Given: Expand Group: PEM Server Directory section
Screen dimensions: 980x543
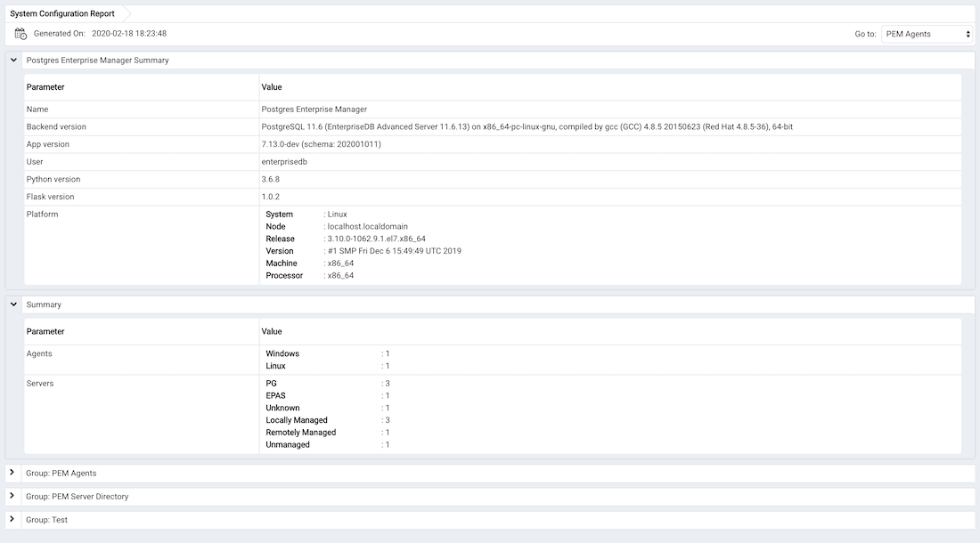Looking at the screenshot, I should coord(12,496).
